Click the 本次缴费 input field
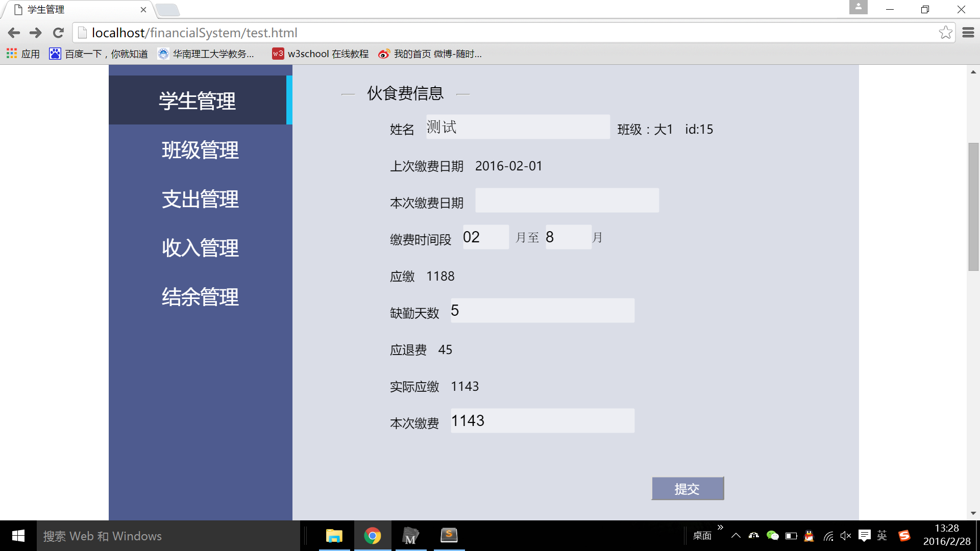The image size is (980, 551). tap(543, 421)
